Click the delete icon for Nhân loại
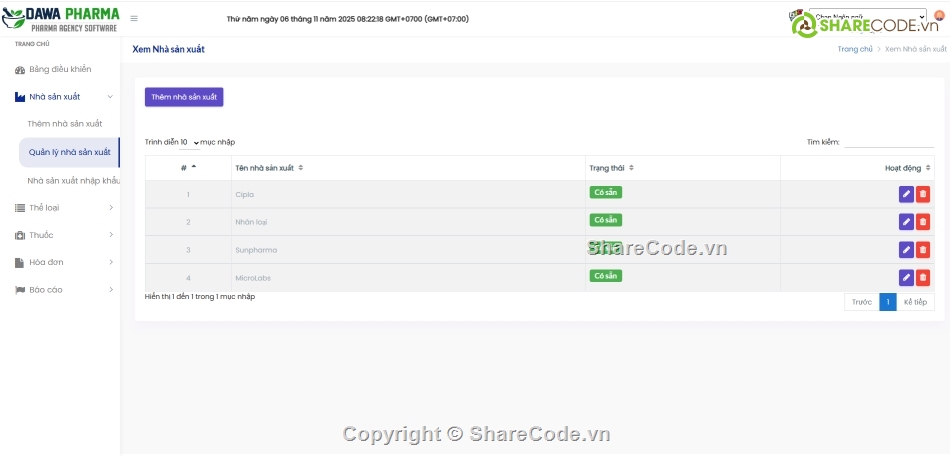This screenshot has height=456, width=950. [923, 222]
